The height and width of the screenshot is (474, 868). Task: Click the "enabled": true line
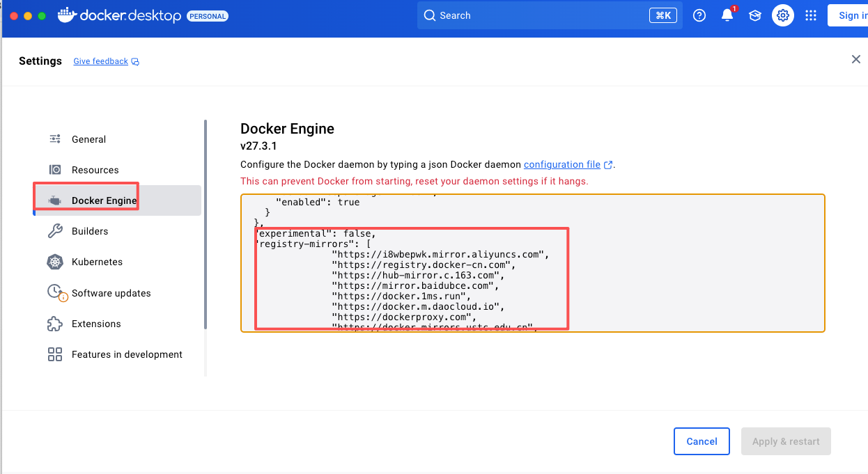coord(318,203)
